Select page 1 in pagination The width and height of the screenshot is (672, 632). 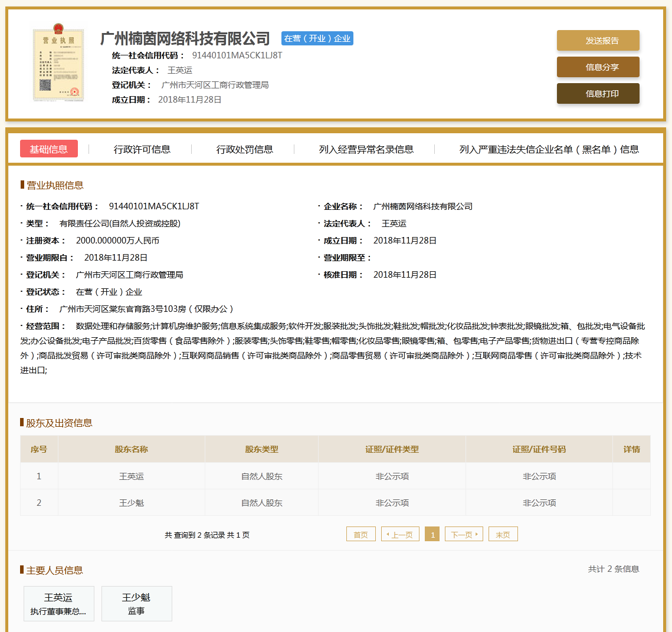point(432,535)
